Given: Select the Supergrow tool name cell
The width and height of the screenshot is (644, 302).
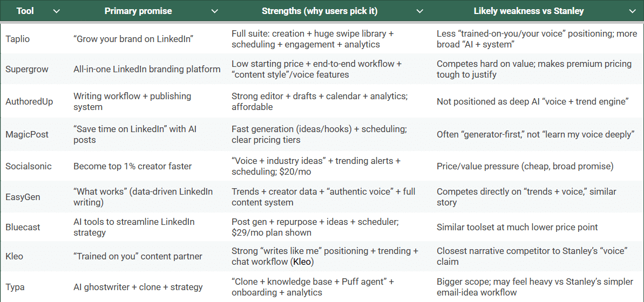Looking at the screenshot, I should pos(28,69).
